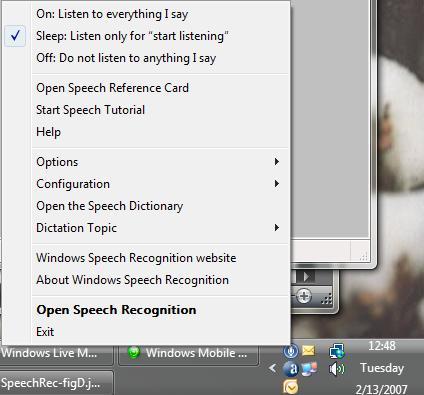Click the speech recognition microphone tray icon
424x395 pixels.
(x=291, y=351)
